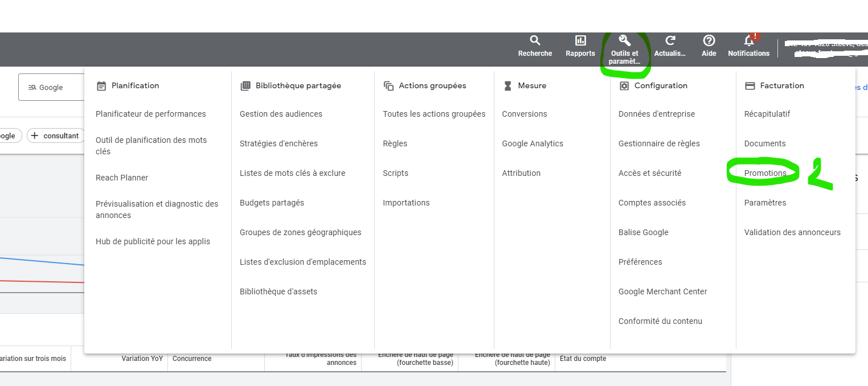The height and width of the screenshot is (386, 868).
Task: Open the Aide question mark icon
Action: tap(709, 40)
